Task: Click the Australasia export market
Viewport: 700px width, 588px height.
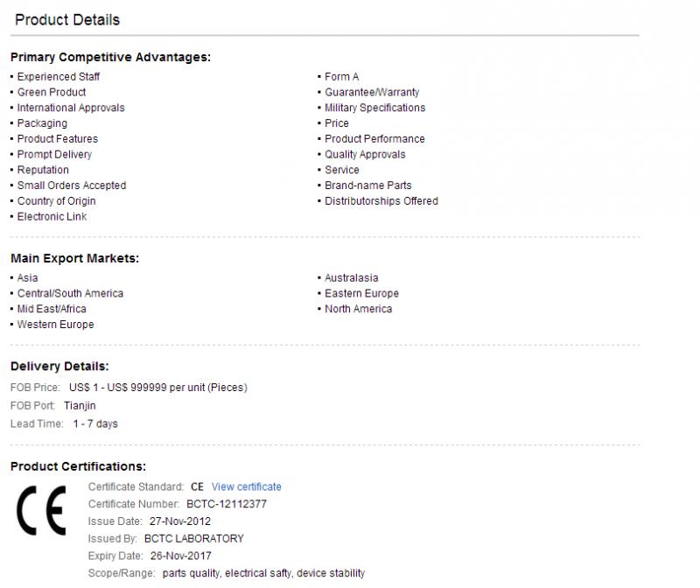Action: [x=351, y=278]
